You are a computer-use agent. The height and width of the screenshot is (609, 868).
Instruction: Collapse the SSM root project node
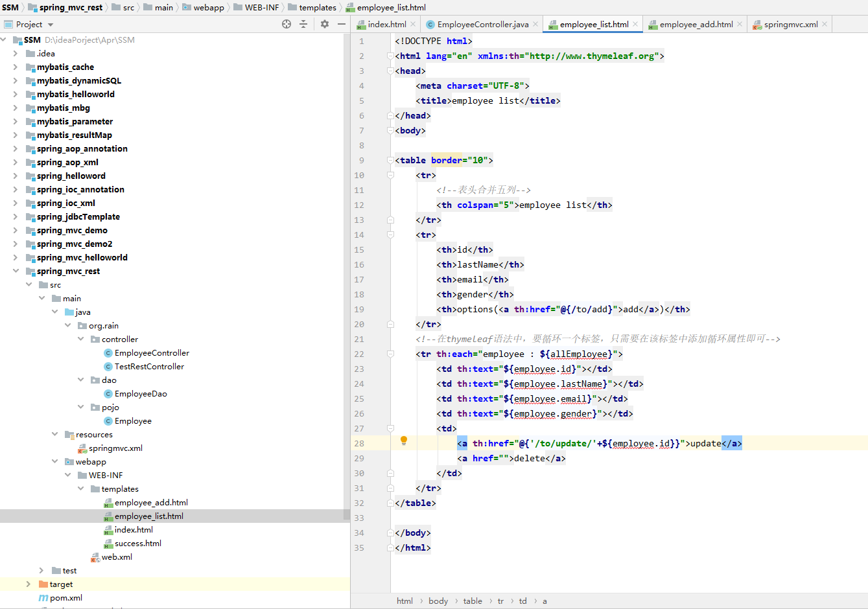[x=4, y=40]
